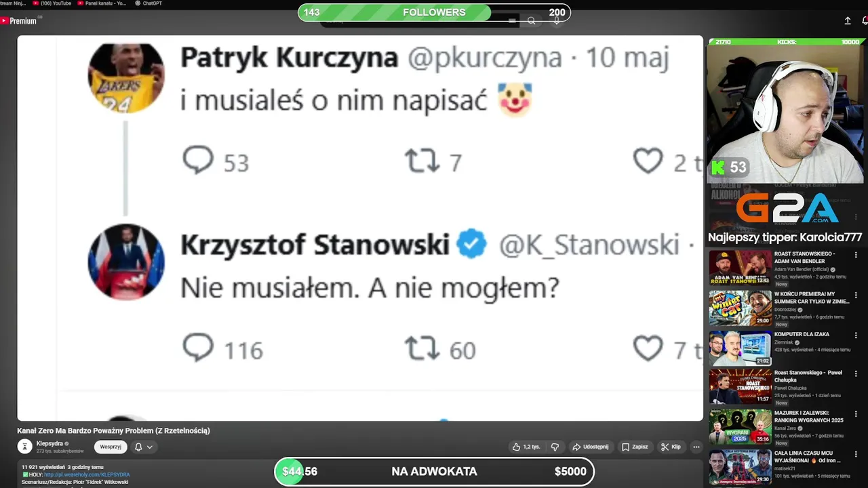This screenshot has height=488, width=868.
Task: Play Mazurek i Zalewski ranking video thumbnail
Action: pos(740,427)
